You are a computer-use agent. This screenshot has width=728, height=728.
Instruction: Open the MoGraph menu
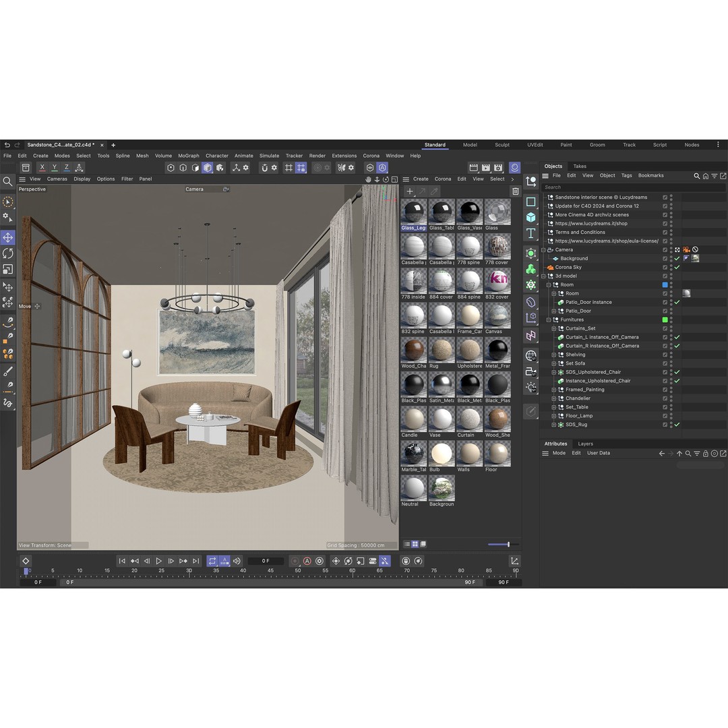(x=189, y=156)
